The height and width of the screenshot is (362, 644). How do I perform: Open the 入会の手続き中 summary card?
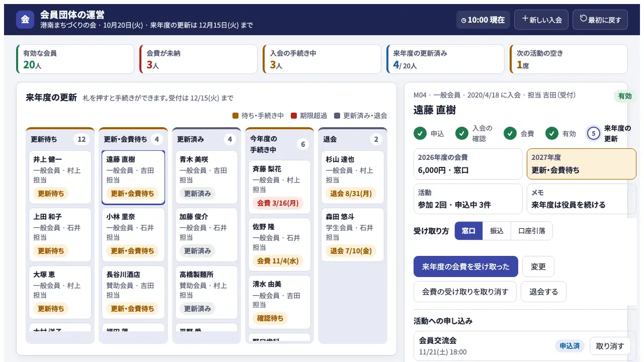pos(322,59)
